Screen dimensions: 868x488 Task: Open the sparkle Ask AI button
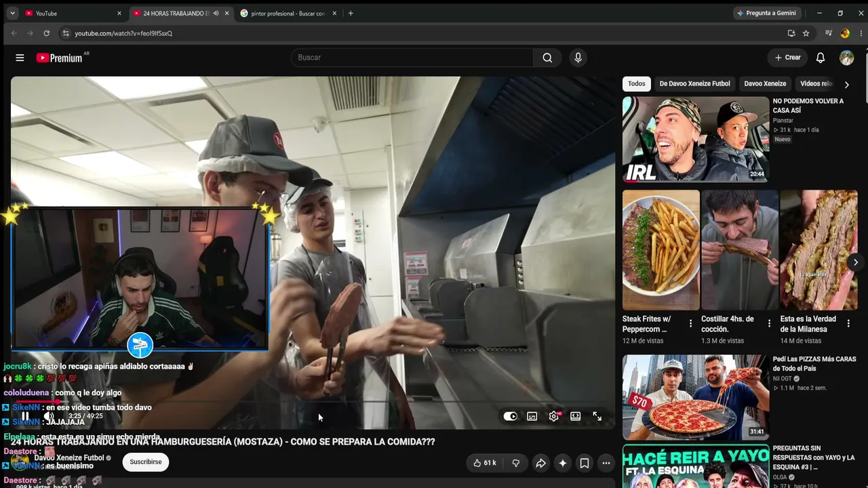click(x=562, y=463)
